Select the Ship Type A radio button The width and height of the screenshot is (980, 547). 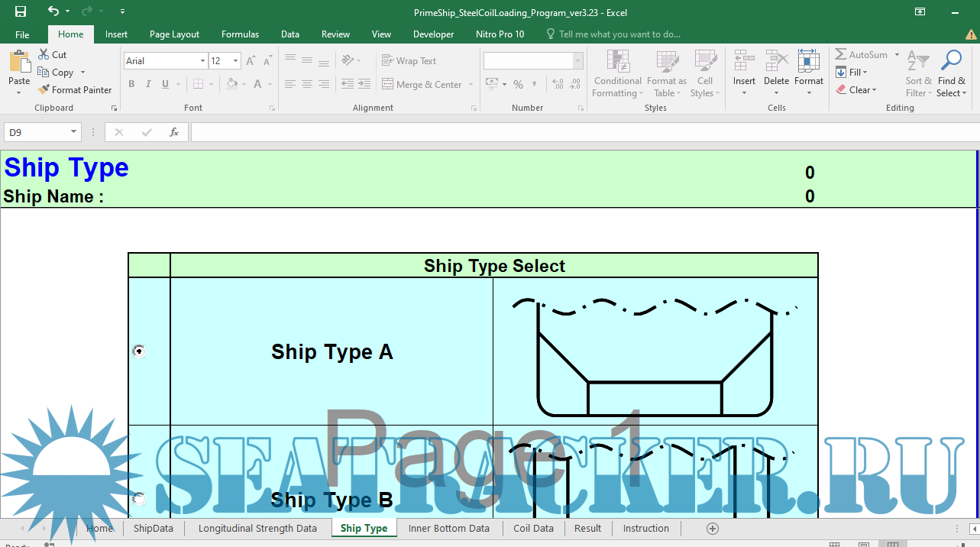pos(139,351)
